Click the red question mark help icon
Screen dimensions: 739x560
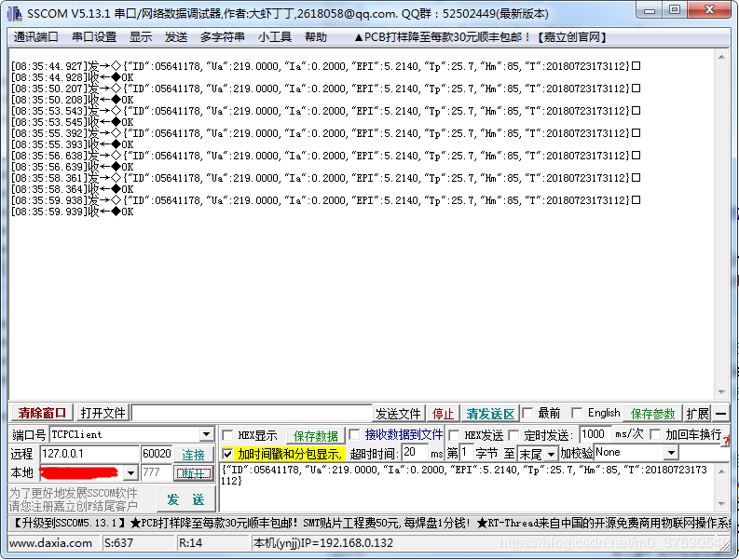point(725,442)
